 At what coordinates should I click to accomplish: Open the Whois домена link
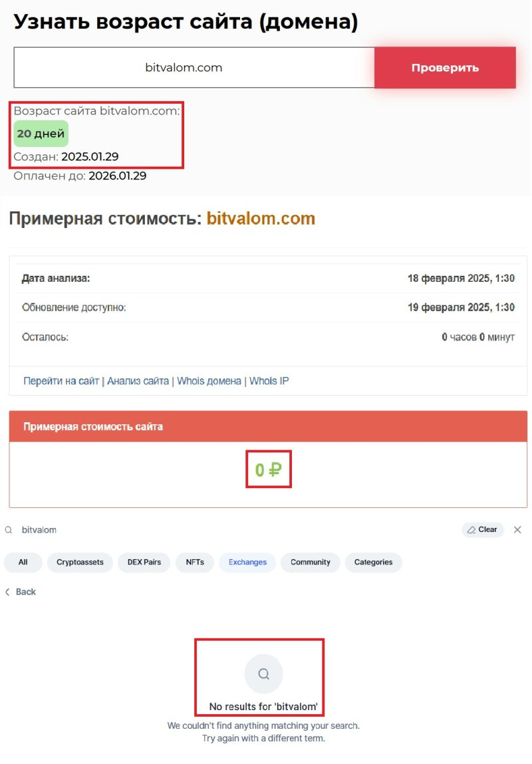coord(209,381)
